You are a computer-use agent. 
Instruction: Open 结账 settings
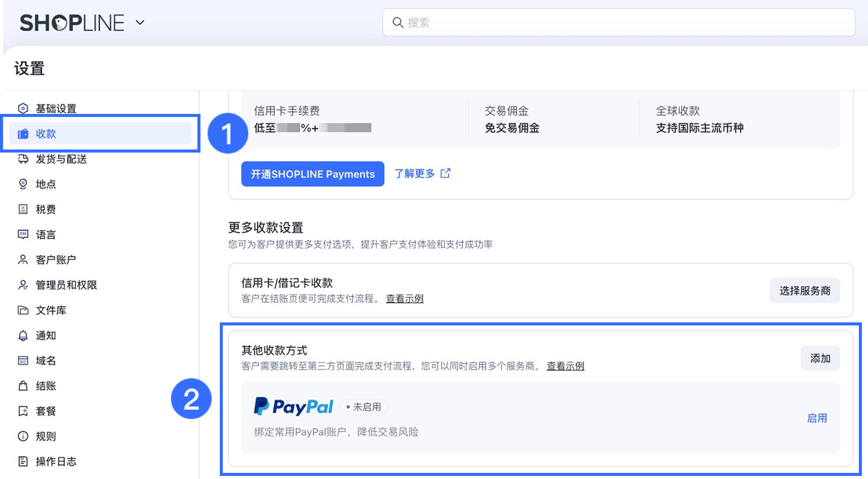pyautogui.click(x=46, y=386)
